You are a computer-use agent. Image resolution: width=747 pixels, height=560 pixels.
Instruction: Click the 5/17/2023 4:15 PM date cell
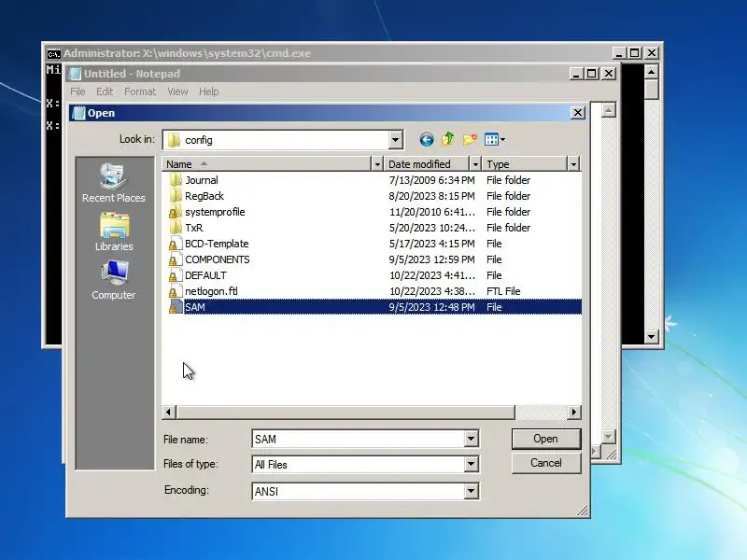[431, 244]
